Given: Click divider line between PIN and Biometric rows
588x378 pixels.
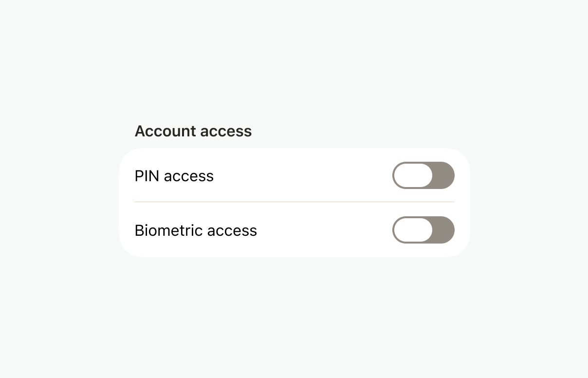Looking at the screenshot, I should [294, 202].
